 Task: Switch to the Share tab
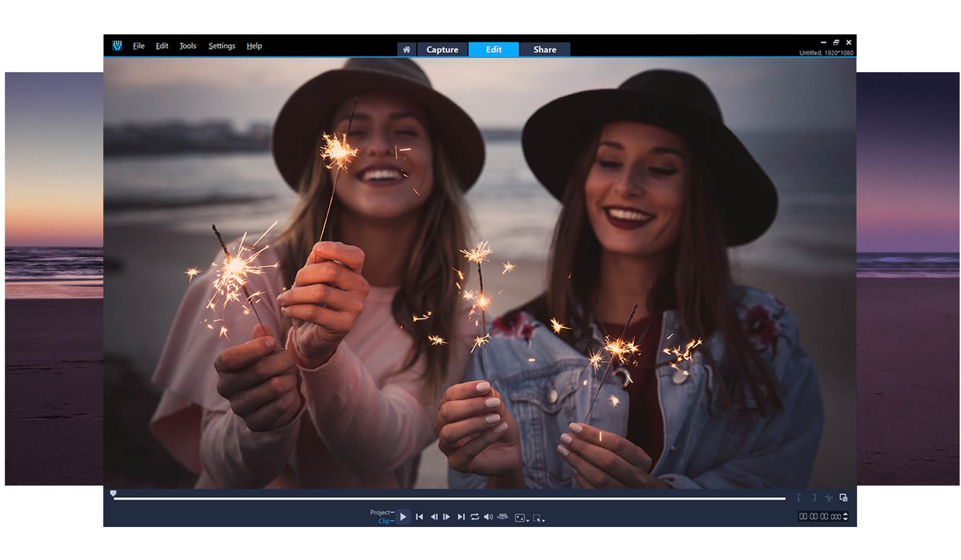pos(544,50)
